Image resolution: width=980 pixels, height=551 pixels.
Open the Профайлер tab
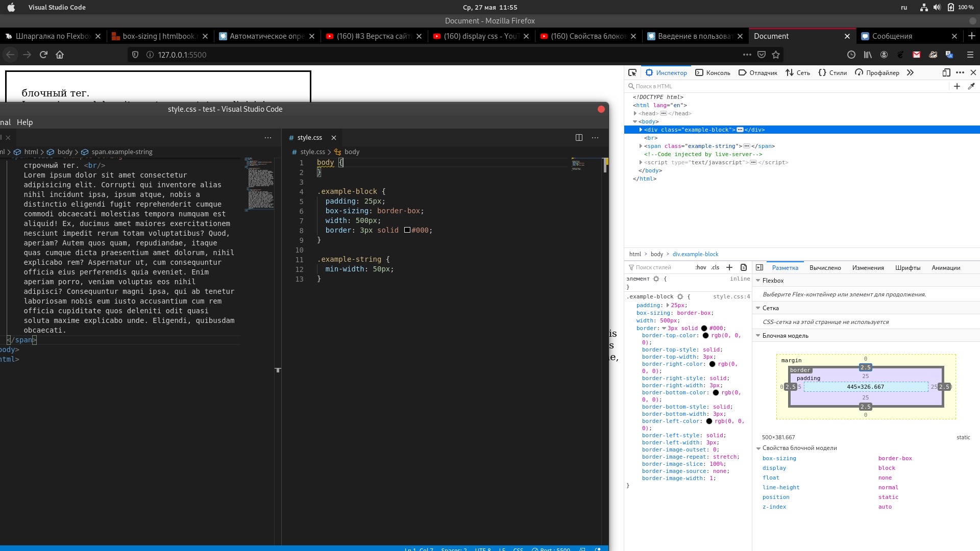(877, 72)
